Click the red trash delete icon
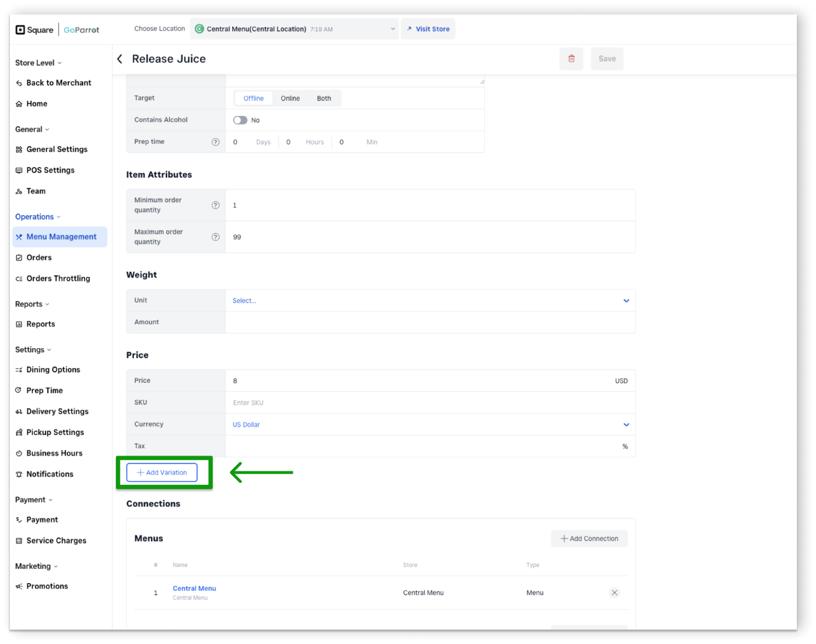The width and height of the screenshot is (816, 644). click(571, 59)
